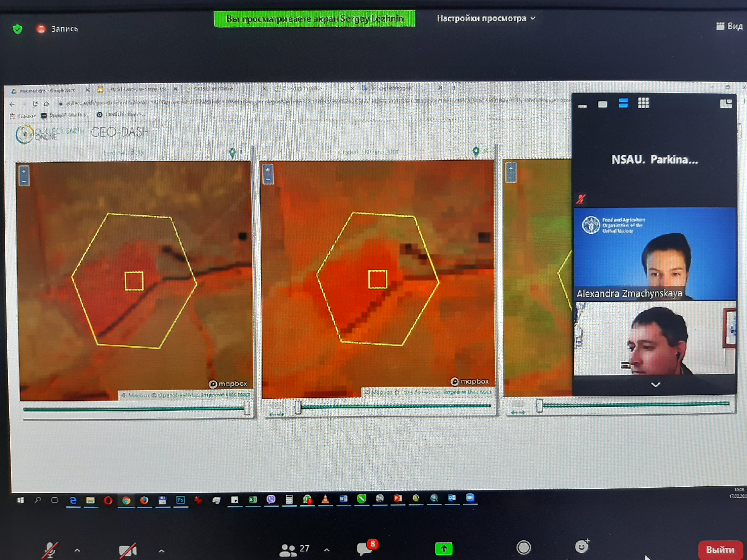This screenshot has height=560, width=747.
Task: Open the reactions smiley icon
Action: (x=582, y=546)
